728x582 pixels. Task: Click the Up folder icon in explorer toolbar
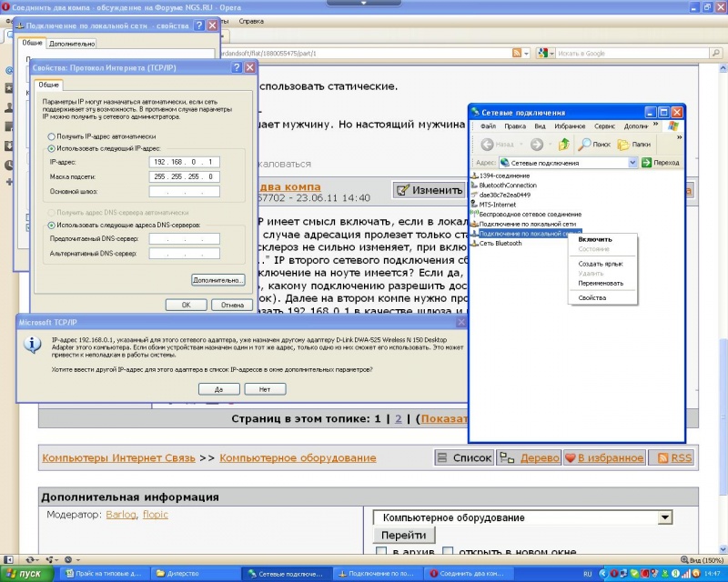(564, 145)
